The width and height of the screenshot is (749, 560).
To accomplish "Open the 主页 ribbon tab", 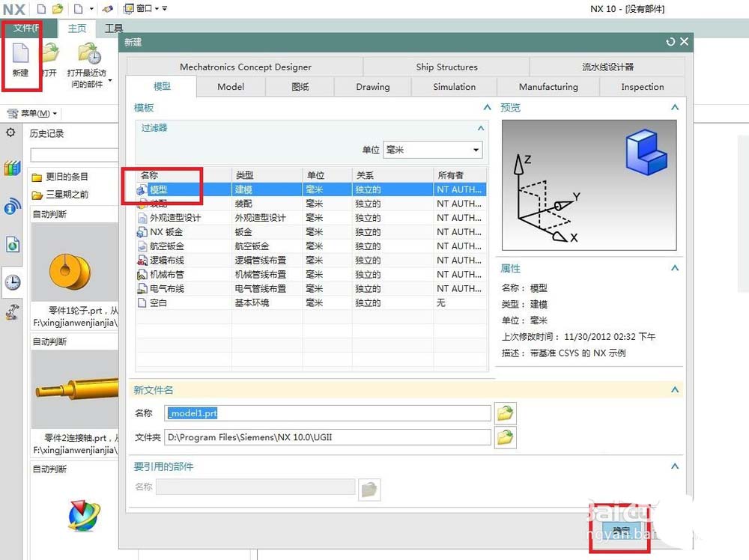I will pyautogui.click(x=76, y=28).
